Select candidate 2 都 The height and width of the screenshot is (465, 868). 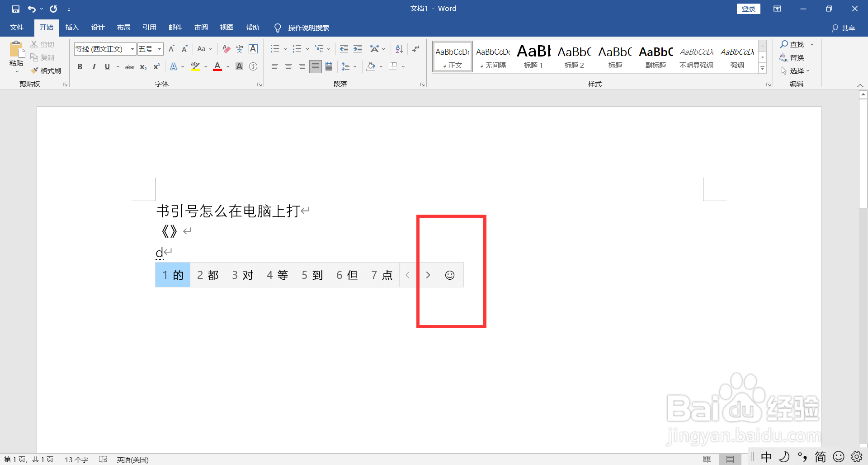point(208,275)
